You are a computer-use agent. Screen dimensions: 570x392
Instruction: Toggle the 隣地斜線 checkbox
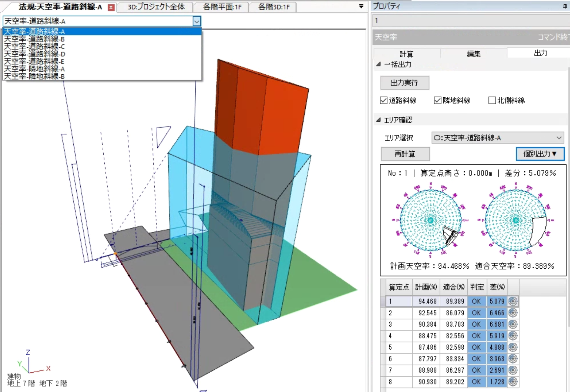437,100
